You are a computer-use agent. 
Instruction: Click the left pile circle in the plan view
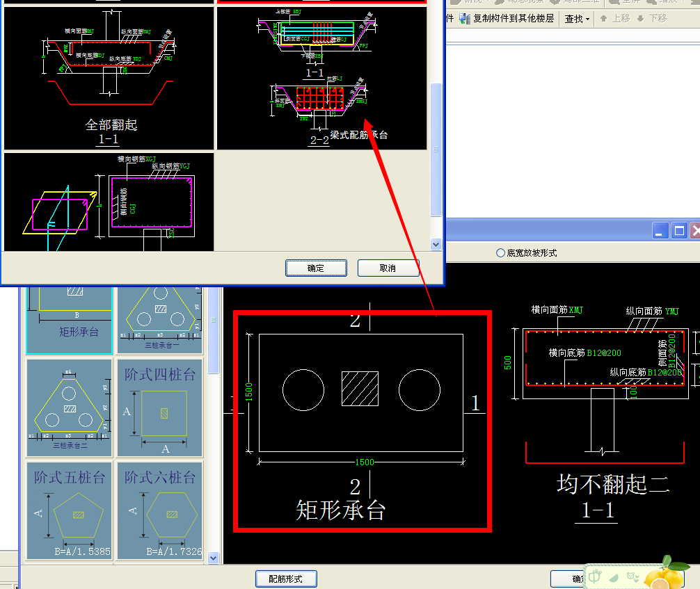click(303, 390)
